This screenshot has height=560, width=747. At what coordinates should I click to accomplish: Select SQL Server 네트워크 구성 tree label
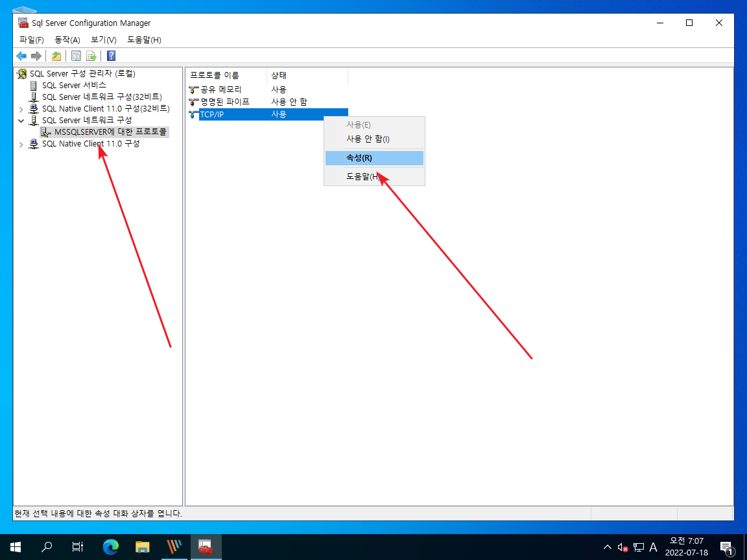[x=87, y=121]
